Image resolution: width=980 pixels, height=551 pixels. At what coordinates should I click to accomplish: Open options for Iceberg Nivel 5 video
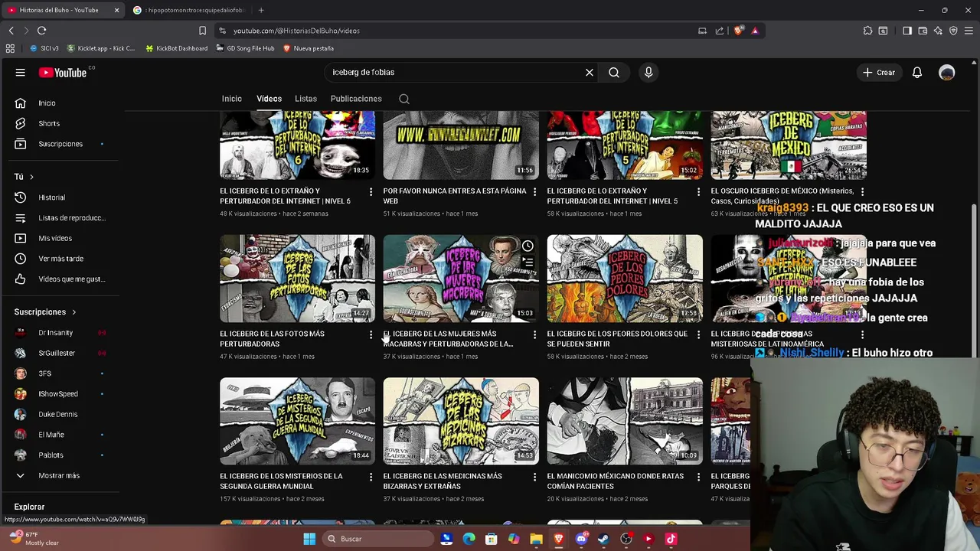(698, 191)
